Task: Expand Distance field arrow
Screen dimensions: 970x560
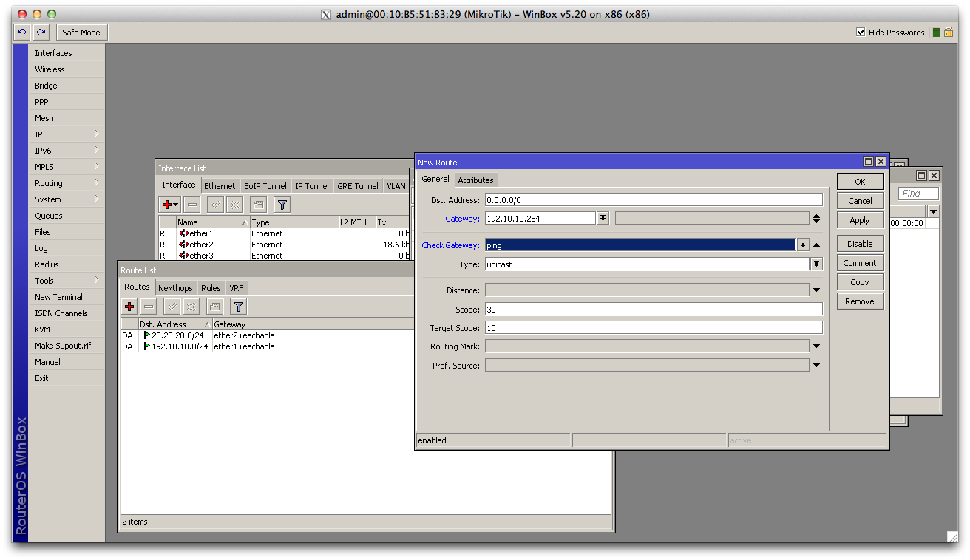Action: [x=816, y=290]
